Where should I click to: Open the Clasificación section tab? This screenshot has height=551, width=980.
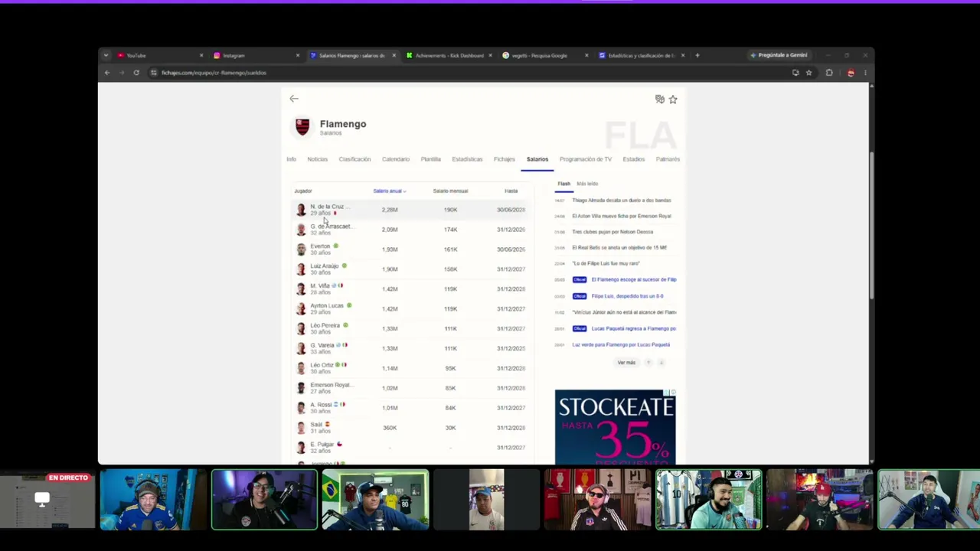(354, 159)
